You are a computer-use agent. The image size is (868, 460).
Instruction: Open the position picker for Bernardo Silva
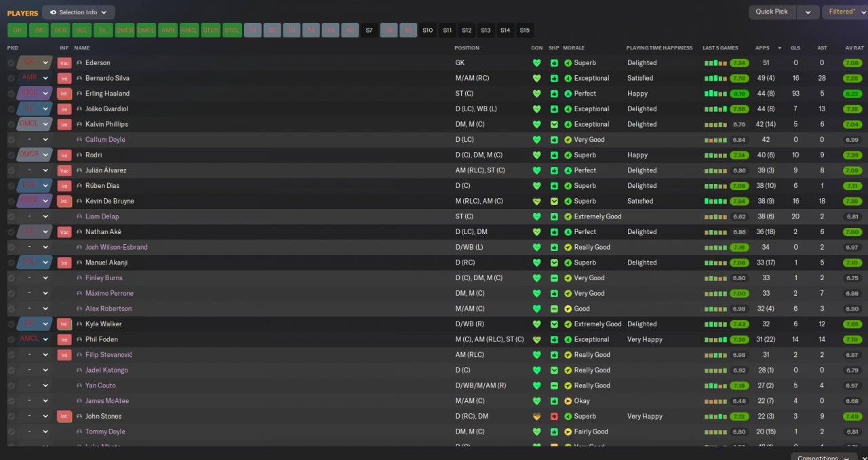35,78
